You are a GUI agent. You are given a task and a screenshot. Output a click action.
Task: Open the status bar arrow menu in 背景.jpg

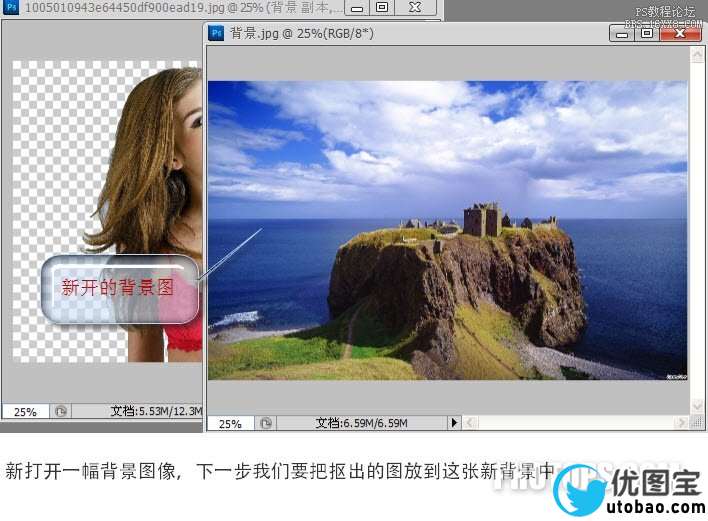tap(454, 423)
